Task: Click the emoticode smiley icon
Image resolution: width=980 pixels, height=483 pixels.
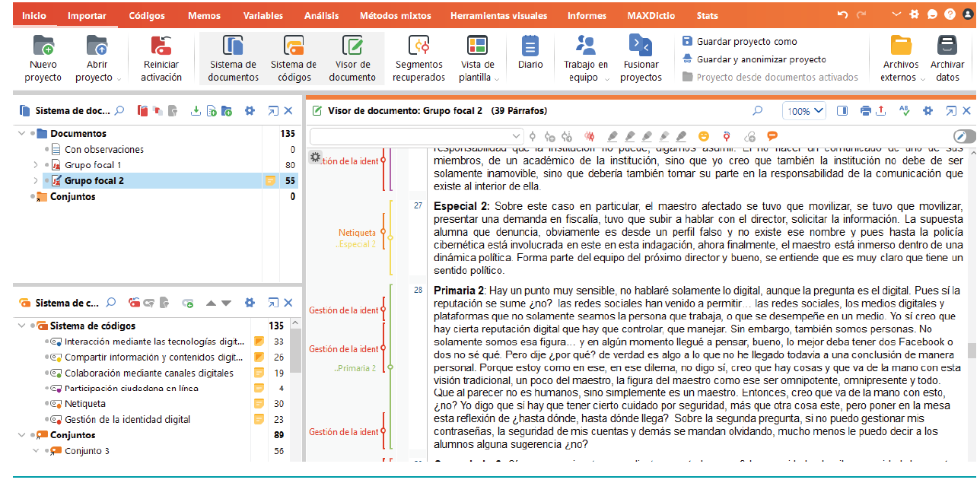Action: coord(704,136)
